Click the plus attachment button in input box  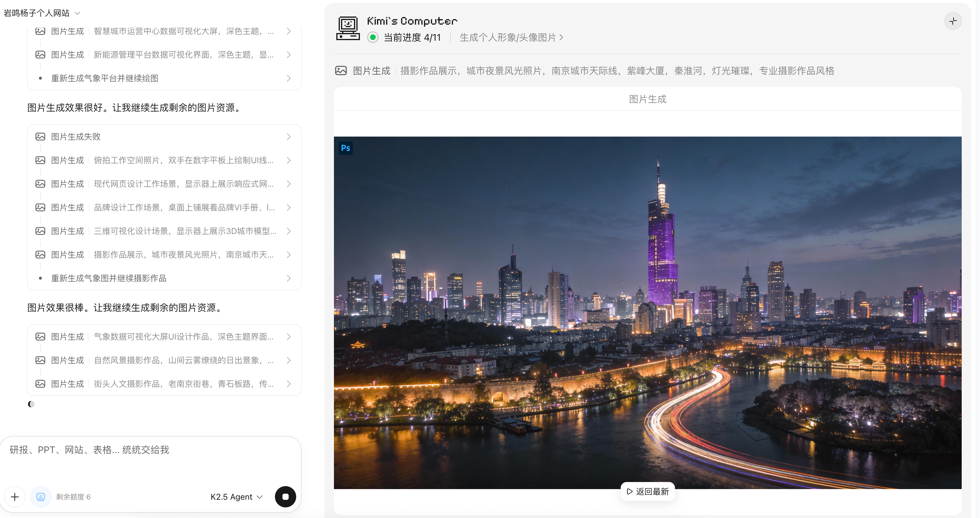click(15, 496)
